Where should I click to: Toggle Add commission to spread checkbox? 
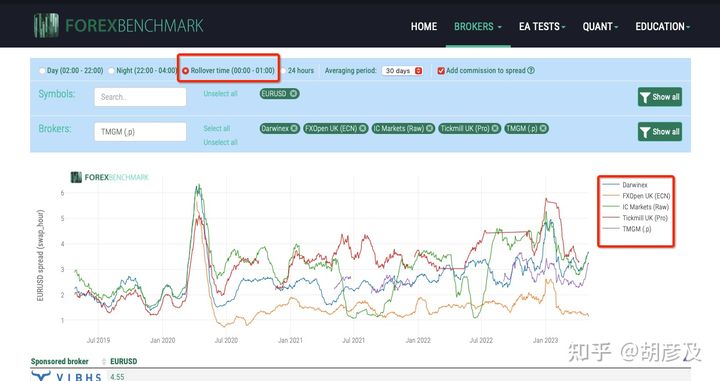click(441, 71)
